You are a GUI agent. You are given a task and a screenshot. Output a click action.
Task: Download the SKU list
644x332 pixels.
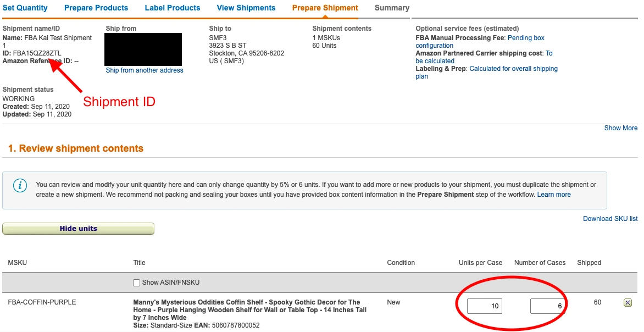click(610, 219)
